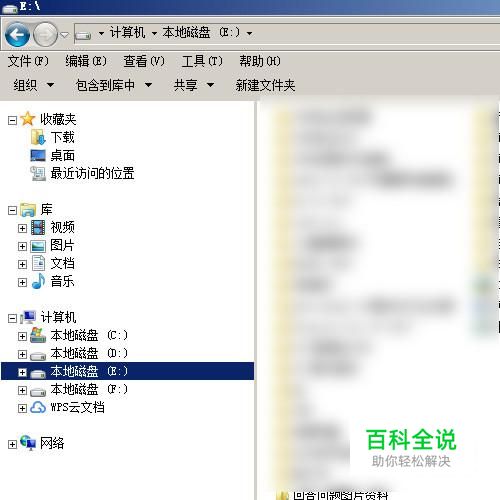Expand the 图片 library node

tap(22, 246)
